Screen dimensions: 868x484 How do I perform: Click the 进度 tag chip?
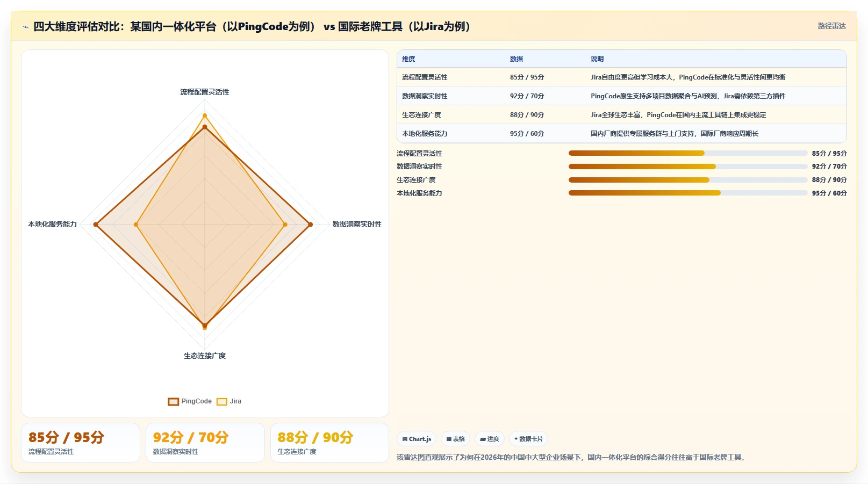point(490,439)
